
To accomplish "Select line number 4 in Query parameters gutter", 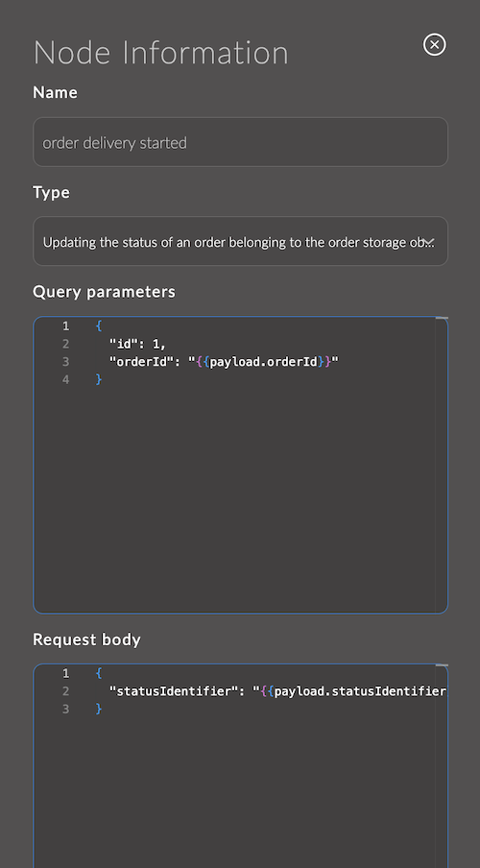I will pyautogui.click(x=65, y=379).
